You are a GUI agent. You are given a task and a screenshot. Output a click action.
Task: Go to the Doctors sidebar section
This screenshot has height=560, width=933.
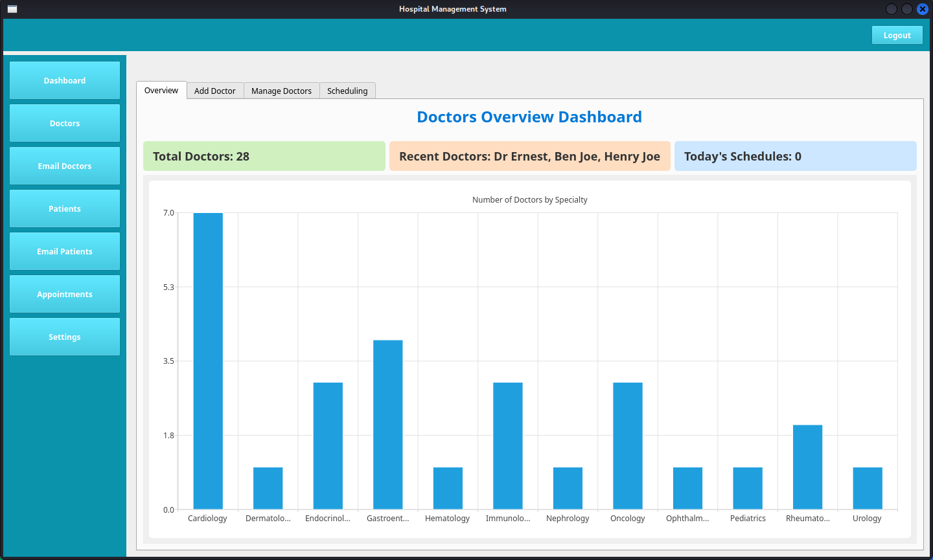pyautogui.click(x=65, y=123)
